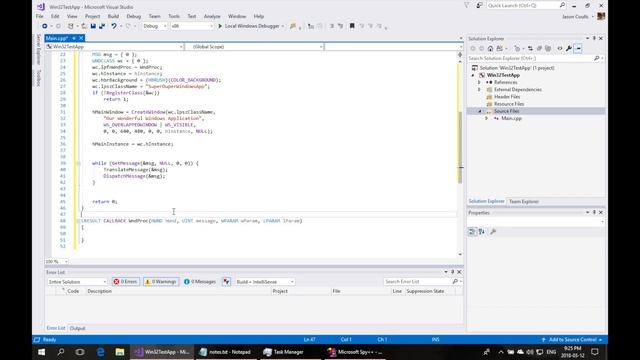Click the Home icon in Solution Explorer
The height and width of the screenshot is (360, 640).
(x=490, y=49)
